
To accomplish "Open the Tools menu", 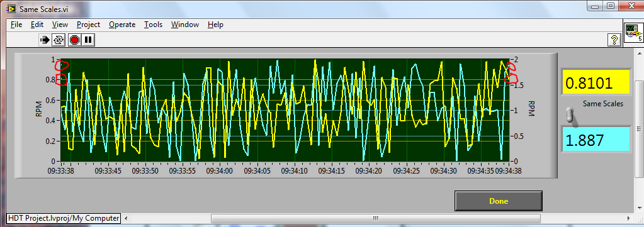I will tap(153, 25).
